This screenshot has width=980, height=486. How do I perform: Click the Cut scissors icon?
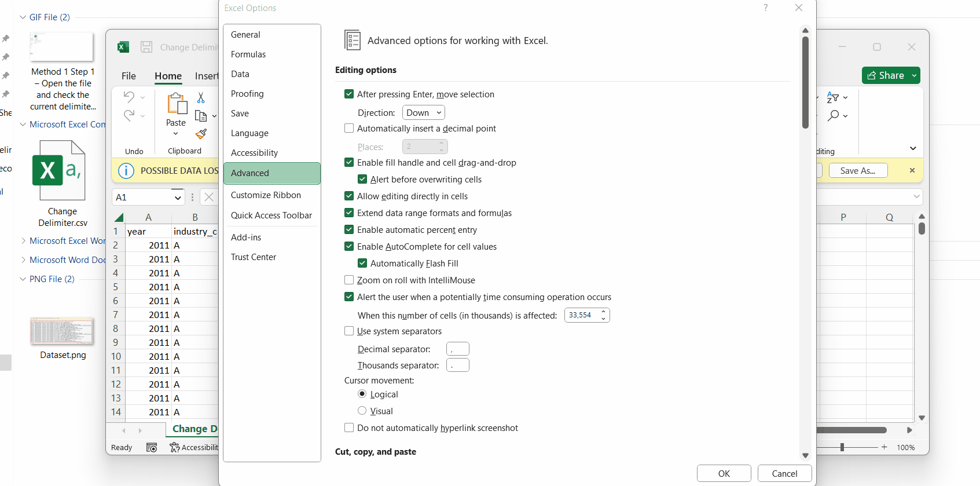201,97
